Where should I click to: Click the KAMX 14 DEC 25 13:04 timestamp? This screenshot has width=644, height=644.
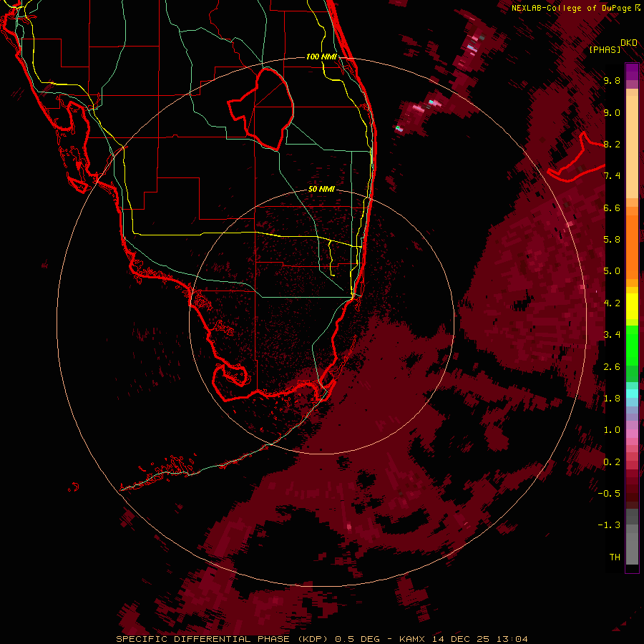(x=463, y=639)
